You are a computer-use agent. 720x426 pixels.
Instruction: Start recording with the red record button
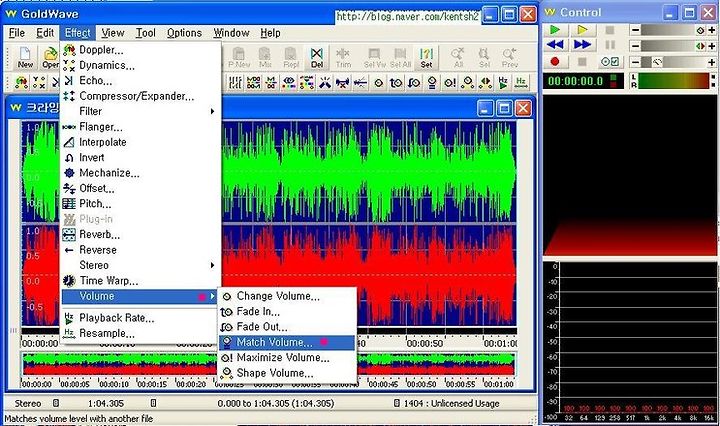tap(555, 61)
